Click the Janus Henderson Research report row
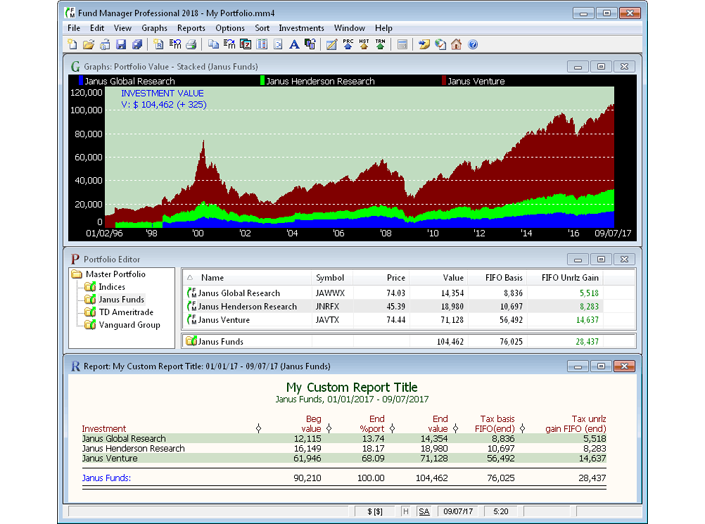The width and height of the screenshot is (705, 524). tap(344, 448)
